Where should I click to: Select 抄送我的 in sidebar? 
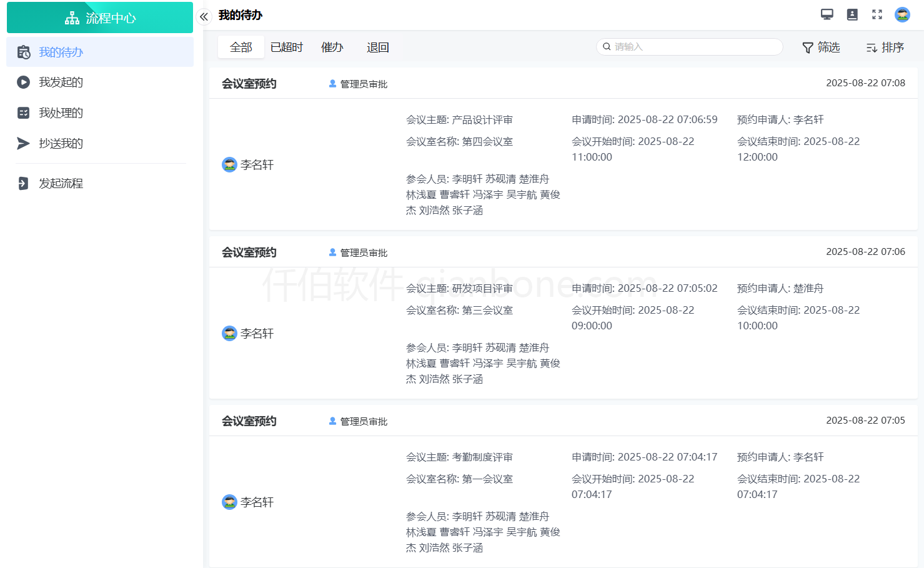[x=61, y=144]
